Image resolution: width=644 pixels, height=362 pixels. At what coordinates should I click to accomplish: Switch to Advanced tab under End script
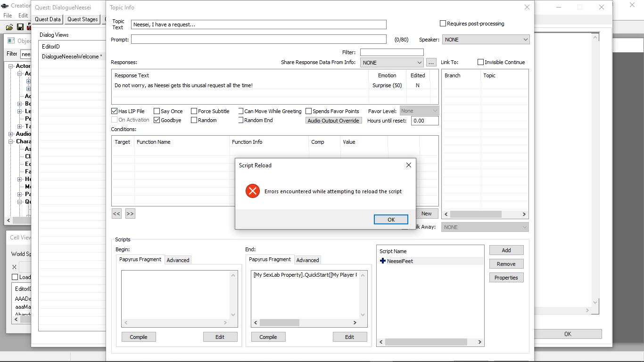tap(307, 260)
